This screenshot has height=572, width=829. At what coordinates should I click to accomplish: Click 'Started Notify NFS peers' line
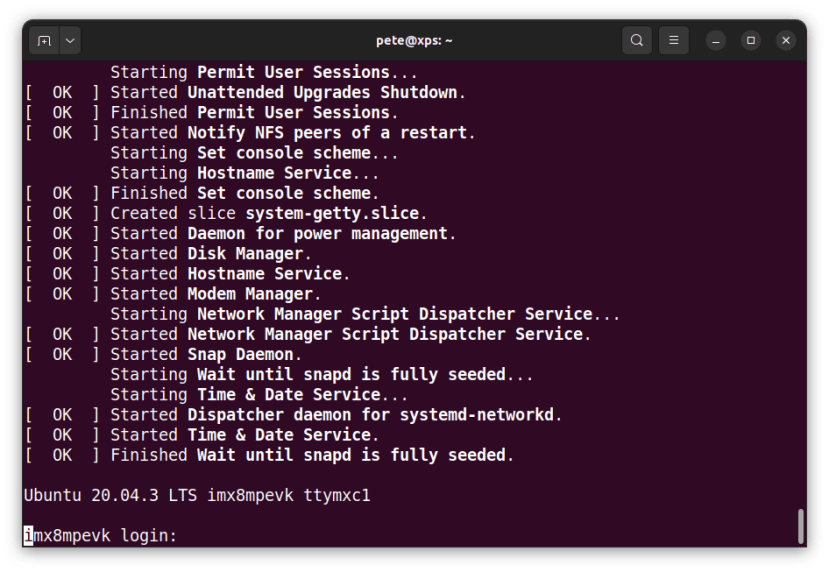292,133
